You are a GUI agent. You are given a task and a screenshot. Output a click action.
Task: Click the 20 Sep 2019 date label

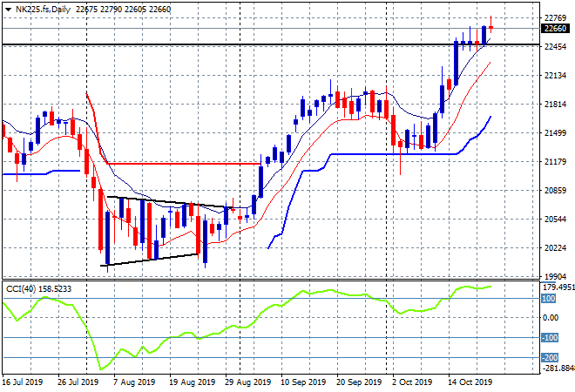(x=359, y=382)
